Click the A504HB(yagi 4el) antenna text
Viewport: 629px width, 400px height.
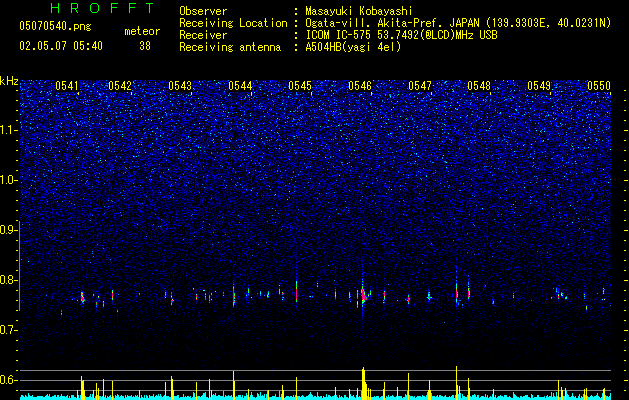(353, 47)
